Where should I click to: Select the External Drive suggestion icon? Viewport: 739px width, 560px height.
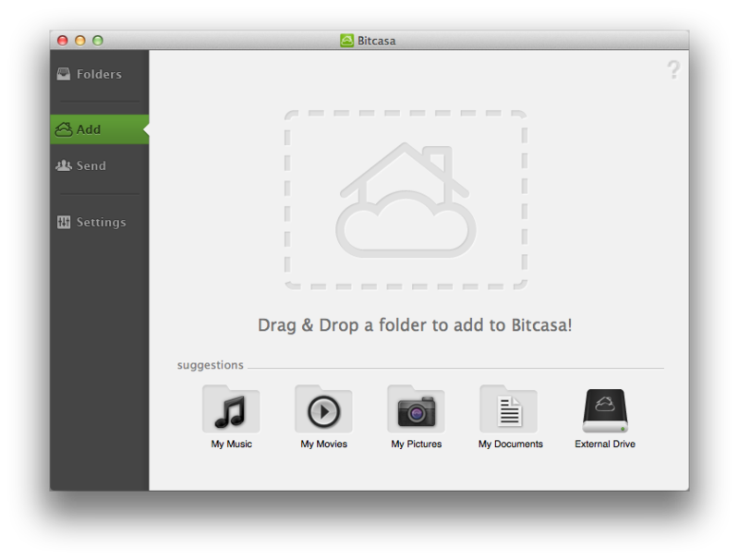[604, 408]
